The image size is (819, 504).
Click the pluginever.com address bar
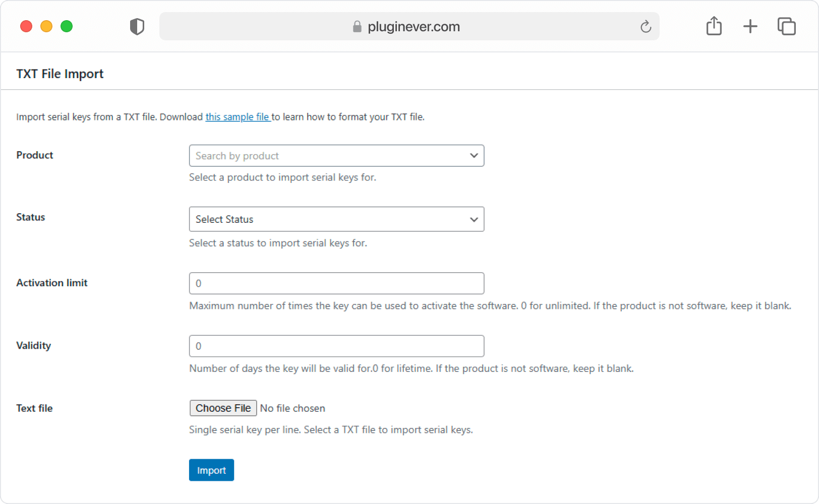tap(409, 26)
